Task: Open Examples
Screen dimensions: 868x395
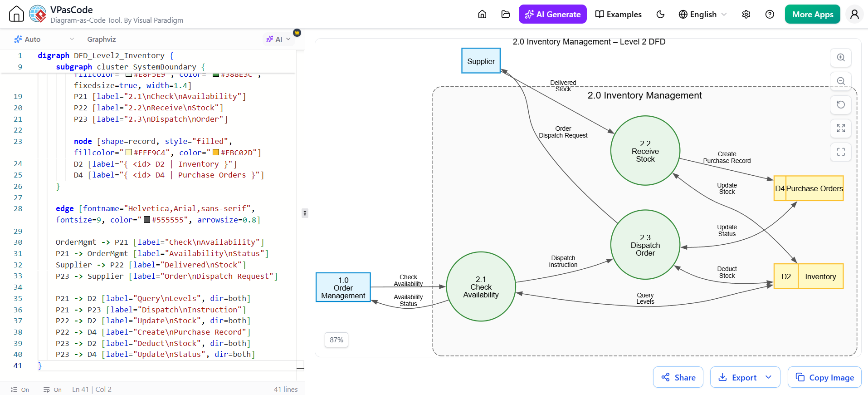Action: click(x=618, y=14)
